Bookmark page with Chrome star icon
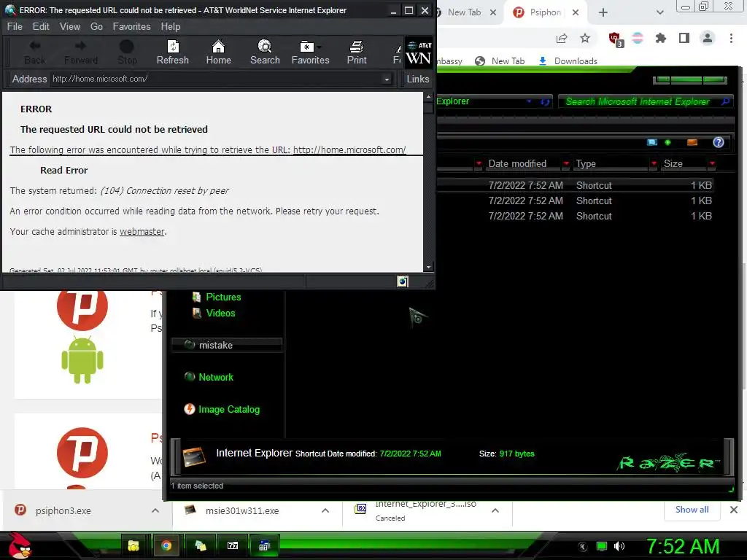Viewport: 747px width, 560px height. pos(585,38)
